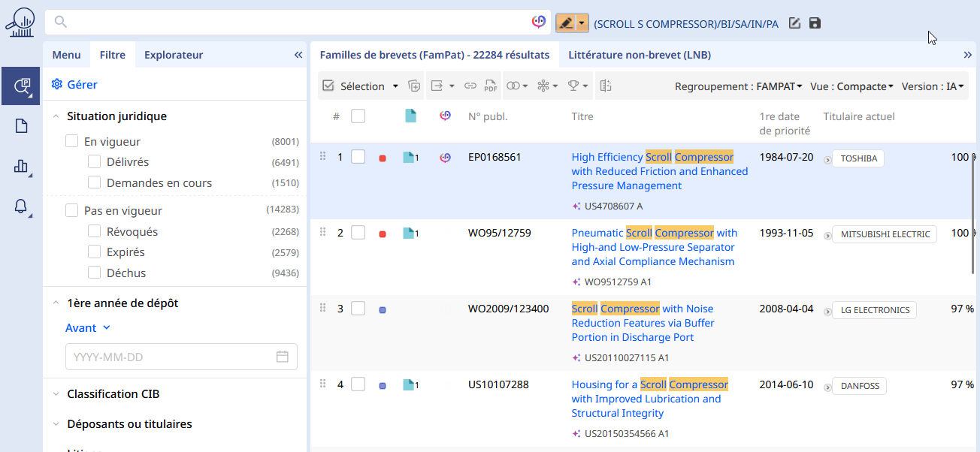
Task: Expand the Classification CIB section
Action: pos(56,394)
